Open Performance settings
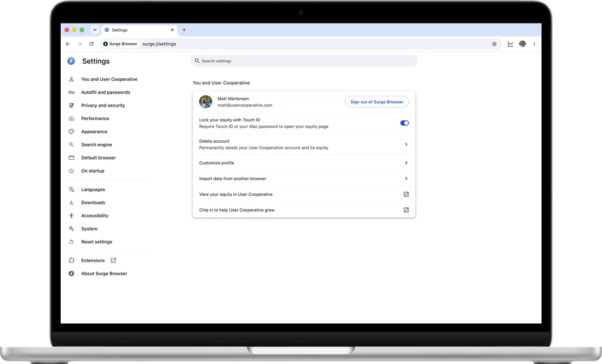Viewport: 602px width, 364px height. 95,118
